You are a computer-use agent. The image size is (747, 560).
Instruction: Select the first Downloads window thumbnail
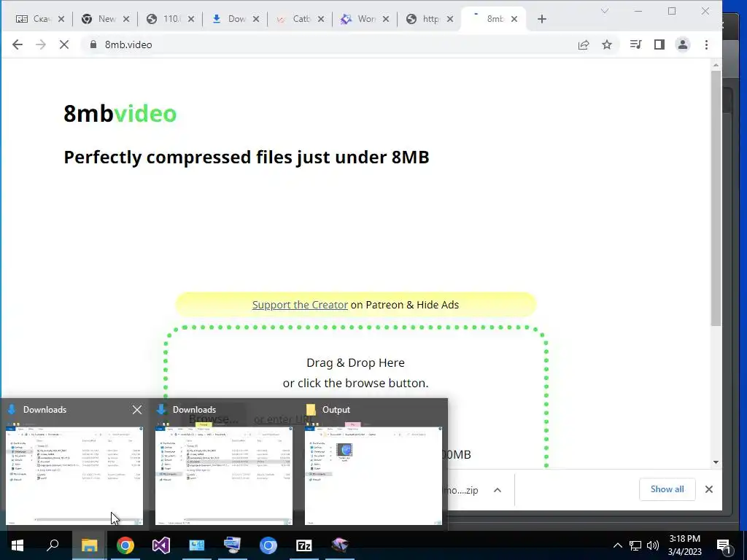74,475
